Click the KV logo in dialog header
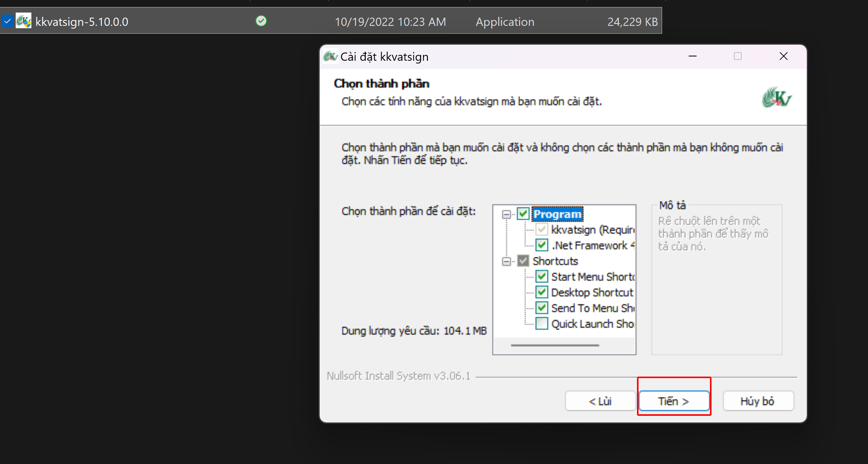This screenshot has width=868, height=464. 776,98
